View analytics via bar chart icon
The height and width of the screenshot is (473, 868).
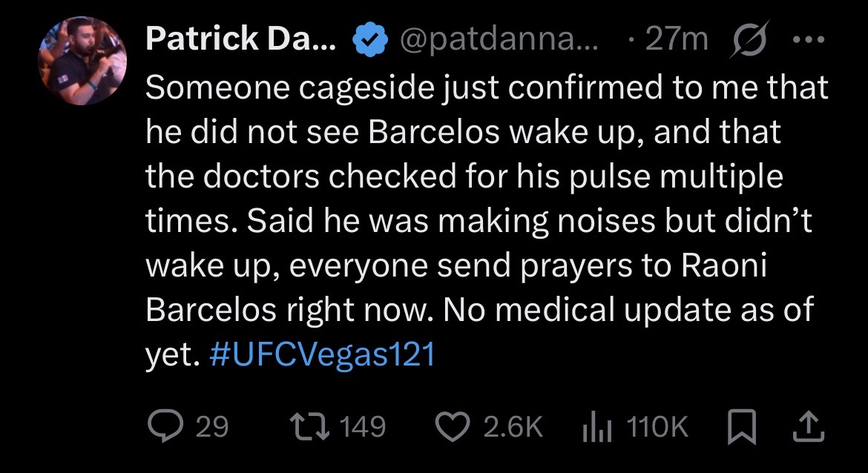pyautogui.click(x=597, y=427)
